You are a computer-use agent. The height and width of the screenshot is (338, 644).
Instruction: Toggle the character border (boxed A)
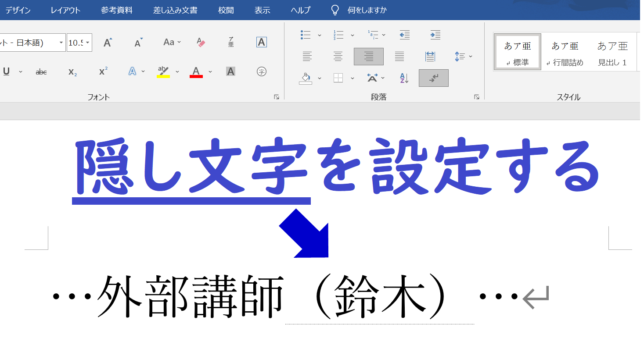(x=262, y=43)
